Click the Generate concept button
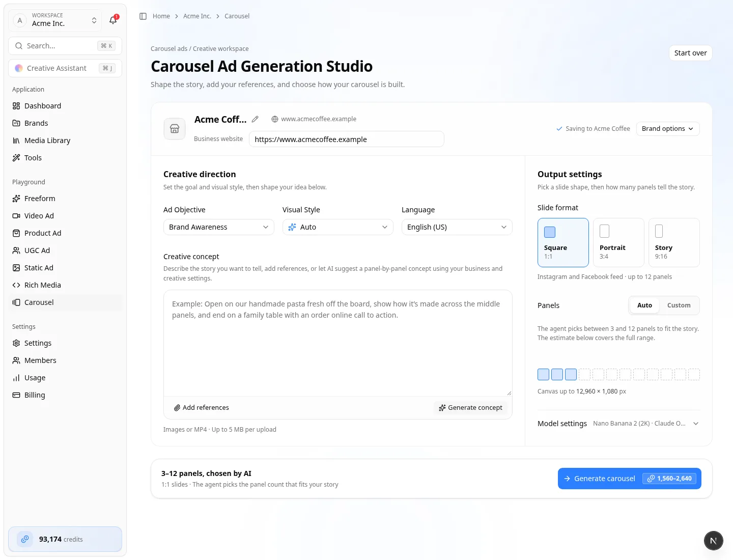The height and width of the screenshot is (560, 733). click(x=471, y=408)
